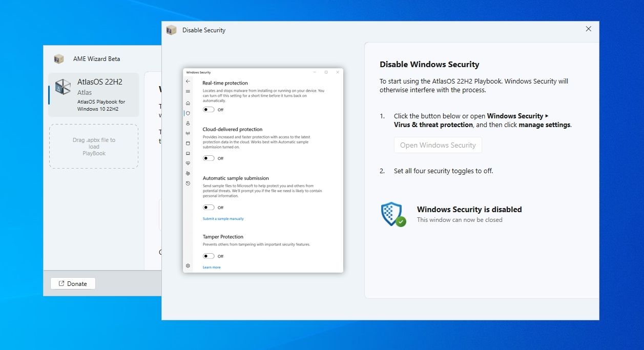Viewport: 644px width, 350px height.
Task: Click the Submit a sample manually link
Action: (223, 219)
